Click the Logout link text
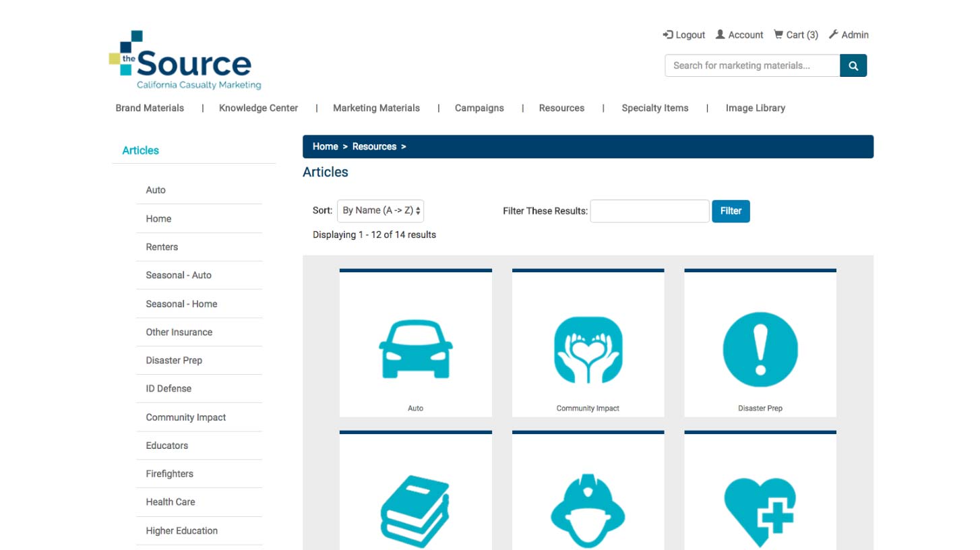This screenshot has width=980, height=550. [690, 35]
